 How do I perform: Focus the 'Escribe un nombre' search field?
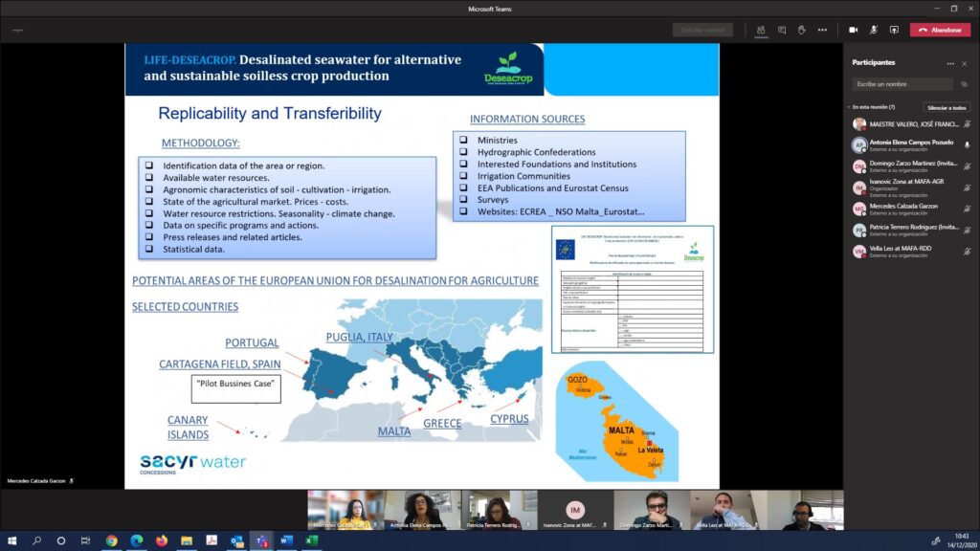(902, 84)
